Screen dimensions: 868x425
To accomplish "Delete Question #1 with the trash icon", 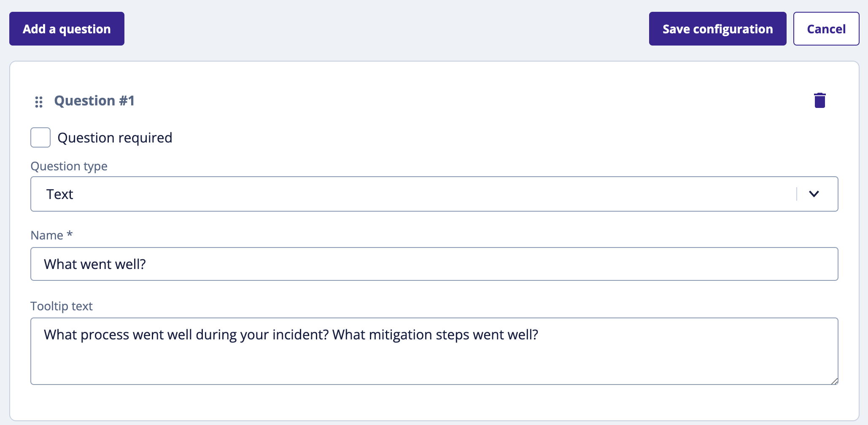I will pos(819,100).
